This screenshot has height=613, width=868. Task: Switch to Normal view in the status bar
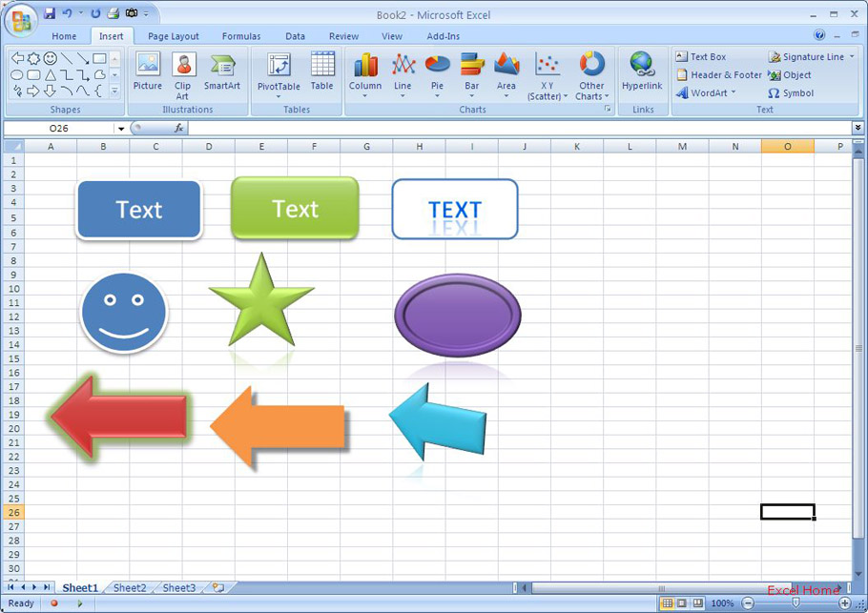coord(668,603)
